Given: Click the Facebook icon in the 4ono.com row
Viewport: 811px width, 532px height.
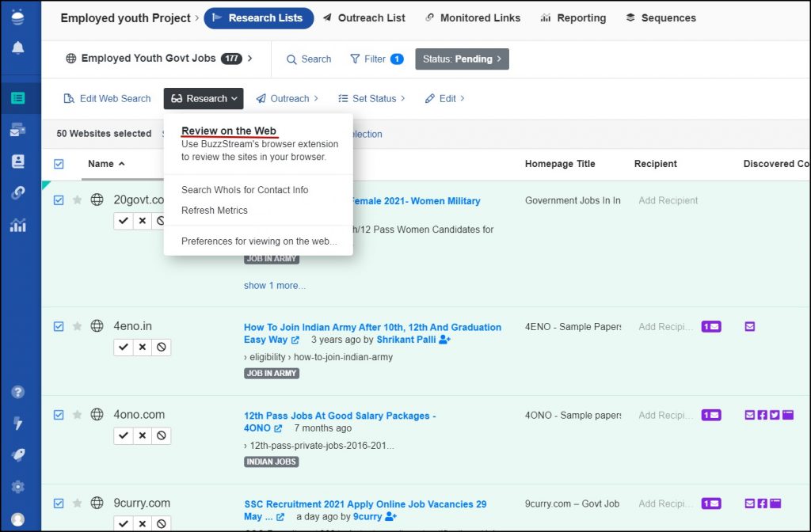Looking at the screenshot, I should (x=763, y=415).
